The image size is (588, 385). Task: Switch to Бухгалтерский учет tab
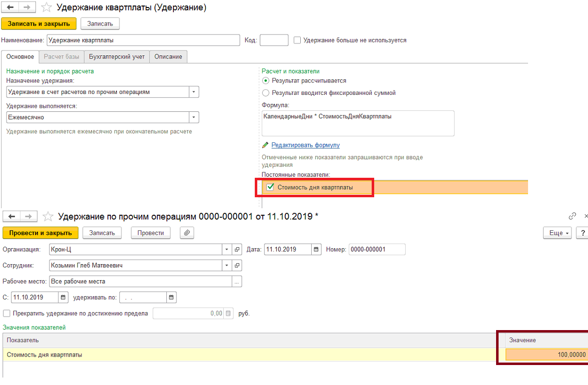pos(116,56)
